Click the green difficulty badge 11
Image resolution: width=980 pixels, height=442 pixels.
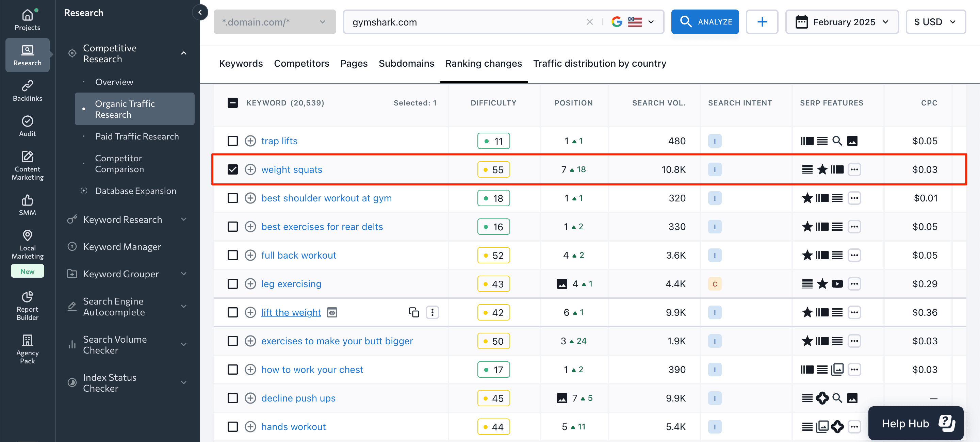tap(493, 141)
